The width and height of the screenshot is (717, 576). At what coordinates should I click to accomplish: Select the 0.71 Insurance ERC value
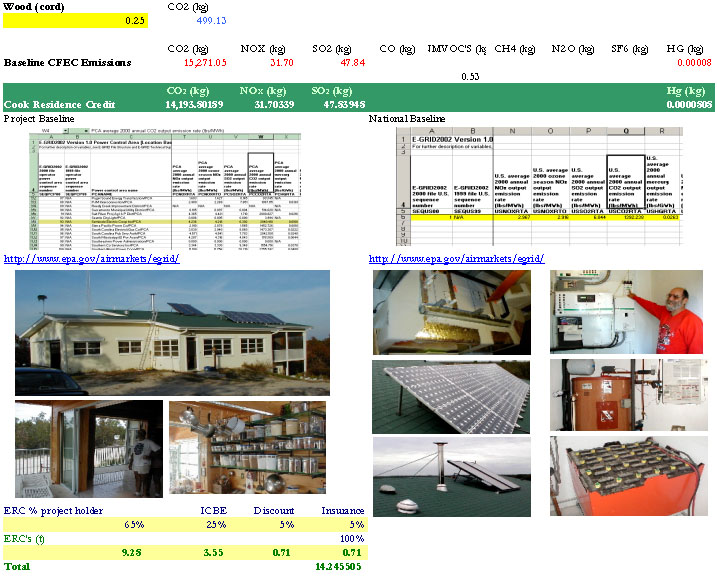(x=352, y=553)
